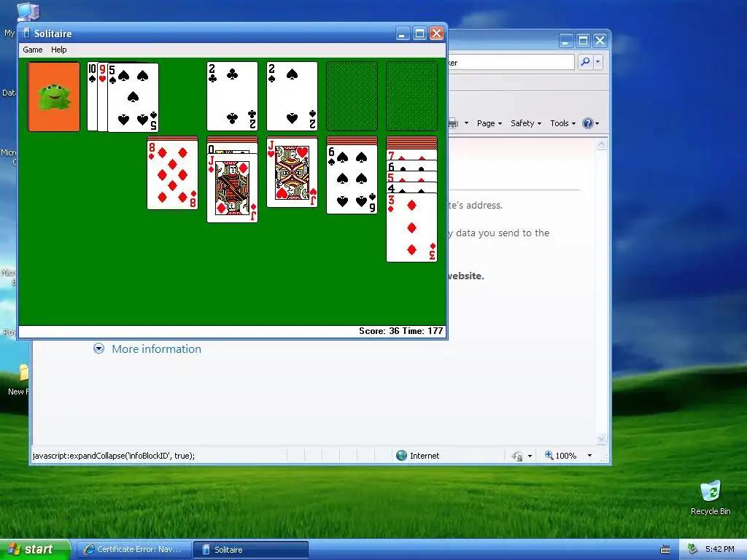The width and height of the screenshot is (747, 560).
Task: Click the printer icon in Internet Explorer
Action: [x=453, y=123]
